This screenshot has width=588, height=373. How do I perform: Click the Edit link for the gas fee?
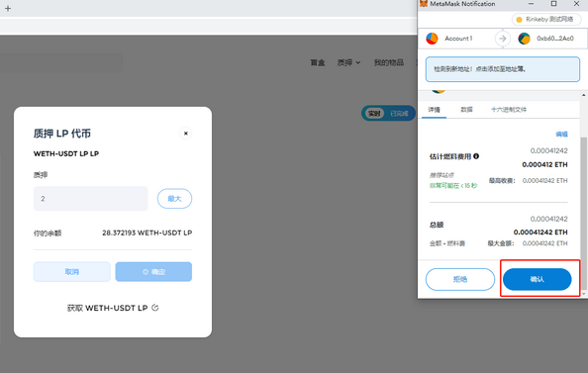561,135
